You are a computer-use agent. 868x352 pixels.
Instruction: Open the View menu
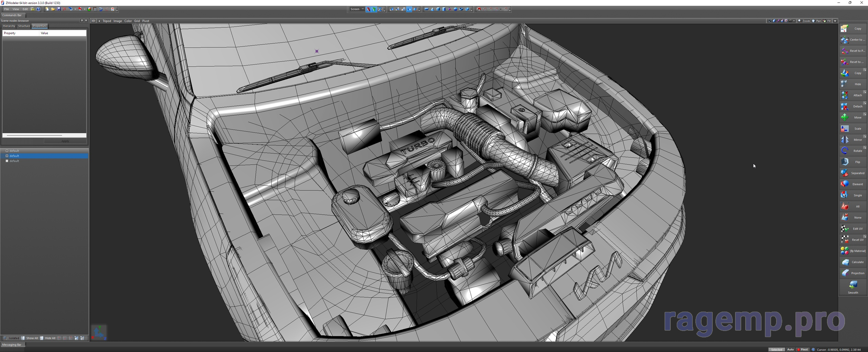pos(16,9)
